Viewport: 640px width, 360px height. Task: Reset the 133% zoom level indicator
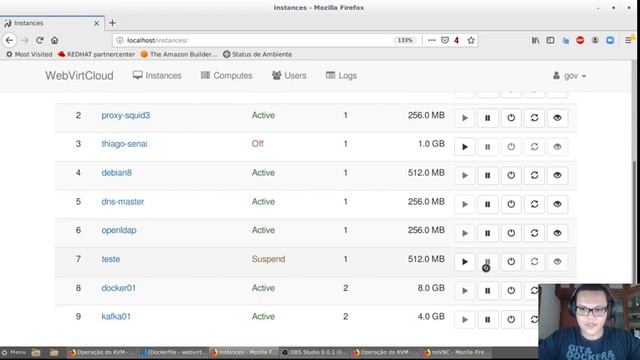405,40
